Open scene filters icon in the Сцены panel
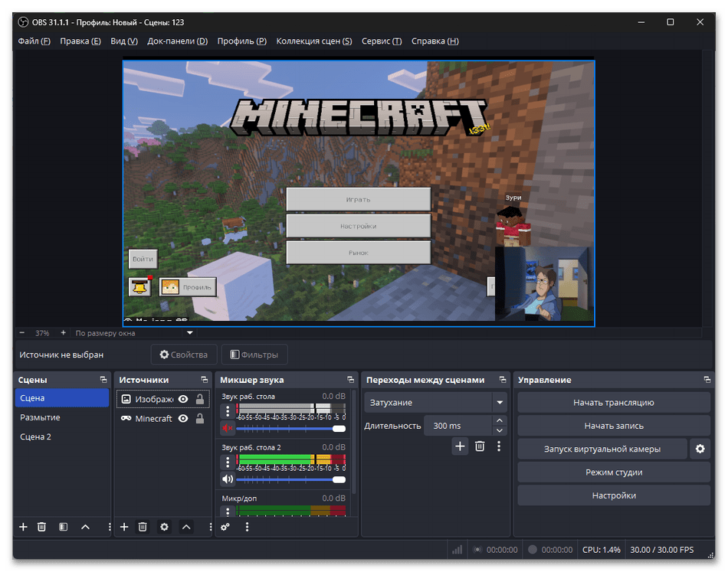The width and height of the screenshot is (728, 572). [x=64, y=527]
